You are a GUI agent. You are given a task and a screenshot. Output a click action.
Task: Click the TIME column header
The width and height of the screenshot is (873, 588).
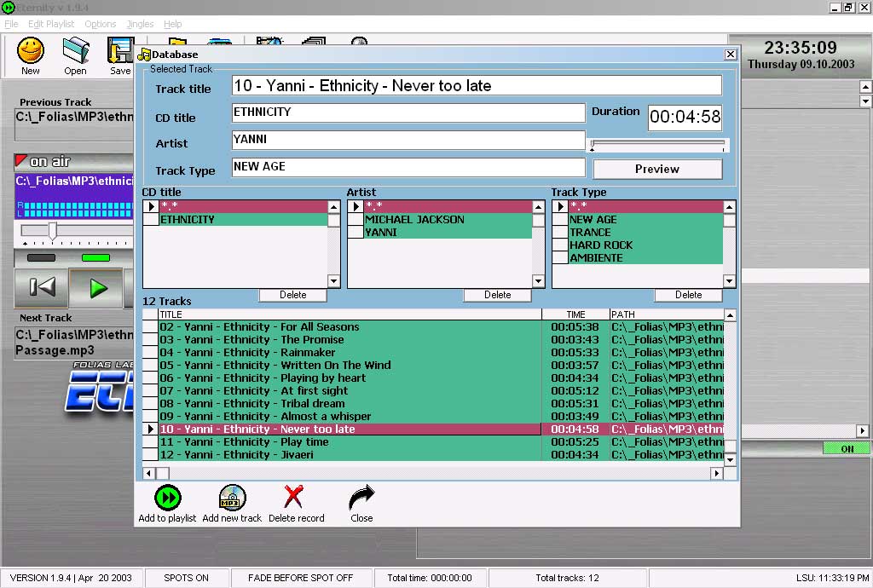[x=575, y=314]
